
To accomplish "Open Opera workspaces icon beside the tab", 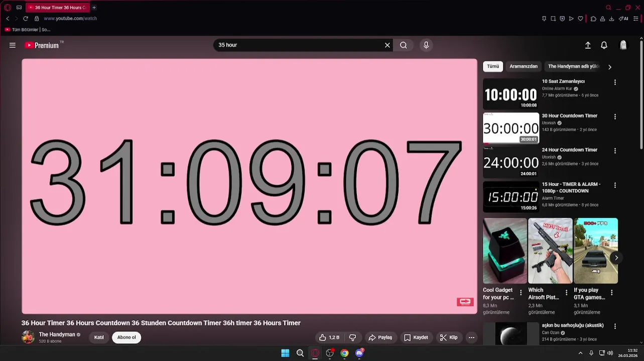I will [19, 8].
